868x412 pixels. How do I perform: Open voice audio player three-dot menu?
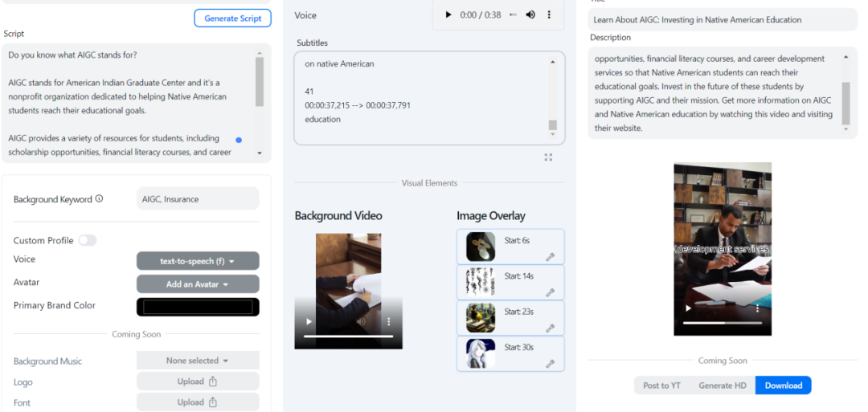(x=549, y=15)
